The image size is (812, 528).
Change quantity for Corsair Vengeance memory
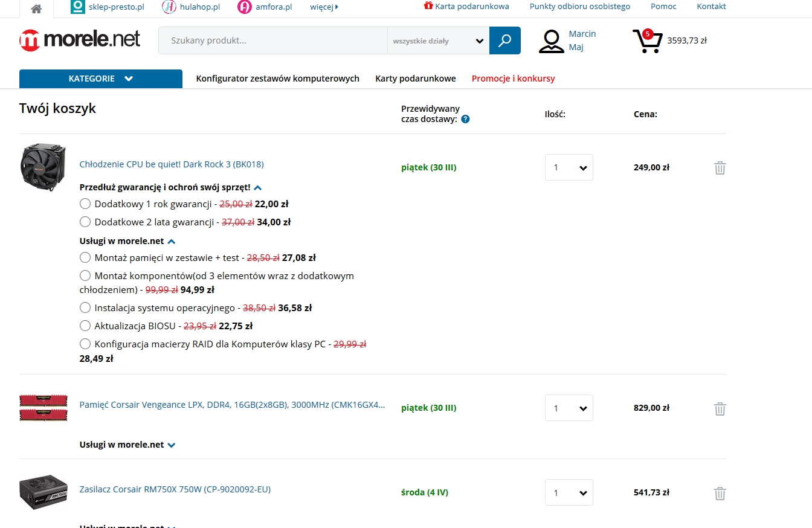click(569, 408)
